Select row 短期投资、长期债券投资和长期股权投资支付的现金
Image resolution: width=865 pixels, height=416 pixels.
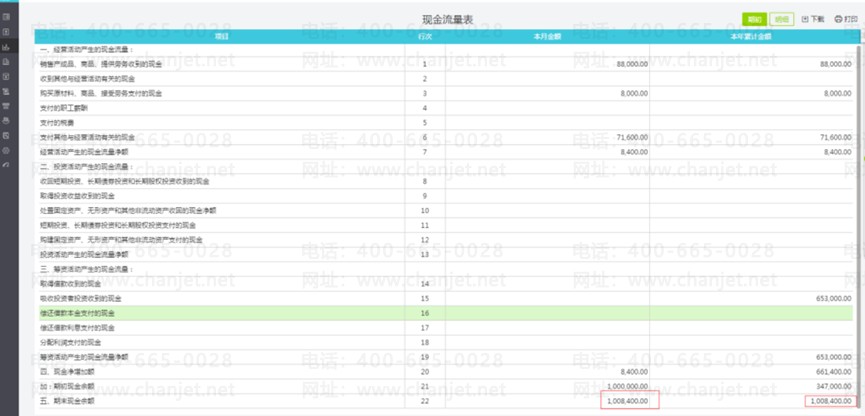click(x=444, y=225)
